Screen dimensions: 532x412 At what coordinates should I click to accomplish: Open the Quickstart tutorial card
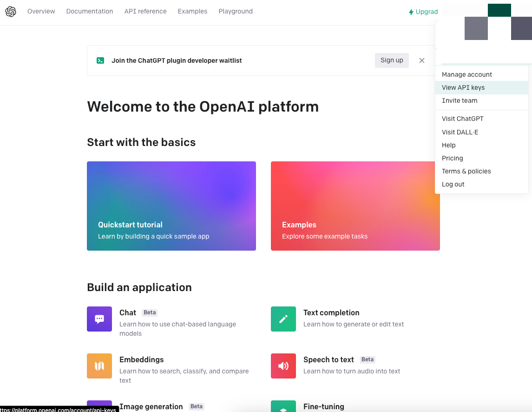coord(171,206)
